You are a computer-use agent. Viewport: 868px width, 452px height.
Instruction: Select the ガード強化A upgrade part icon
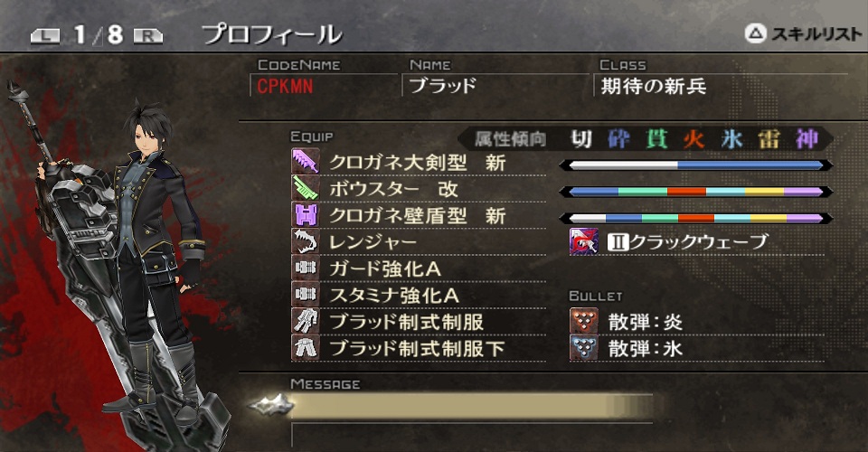pos(306,268)
